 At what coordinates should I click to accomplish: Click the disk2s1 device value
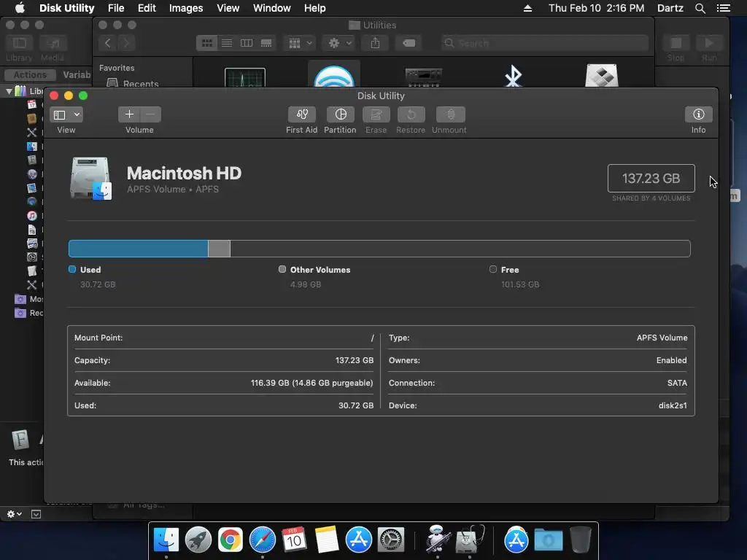(x=672, y=405)
